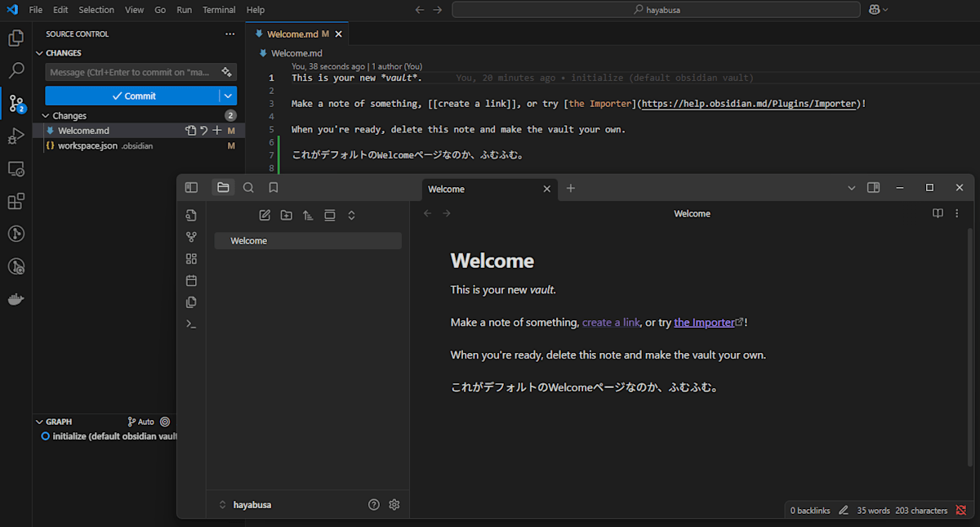Viewport: 980px width, 527px height.
Task: Open Obsidian tab list dropdown chevron
Action: pyautogui.click(x=852, y=188)
